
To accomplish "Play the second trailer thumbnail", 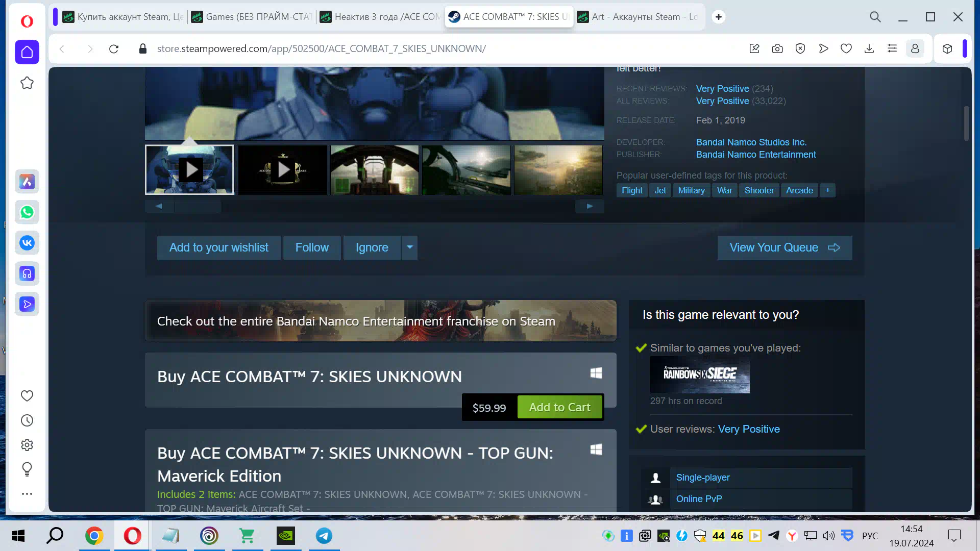I will point(283,170).
